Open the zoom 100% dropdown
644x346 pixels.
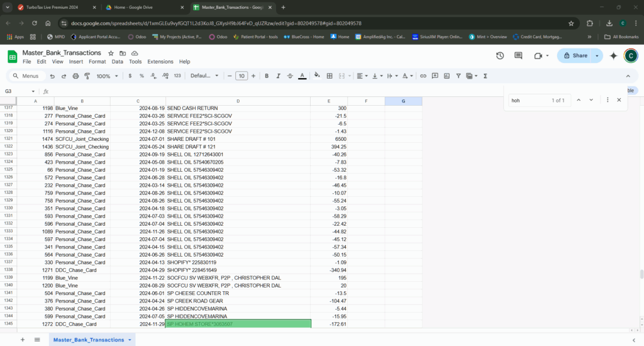click(x=107, y=76)
